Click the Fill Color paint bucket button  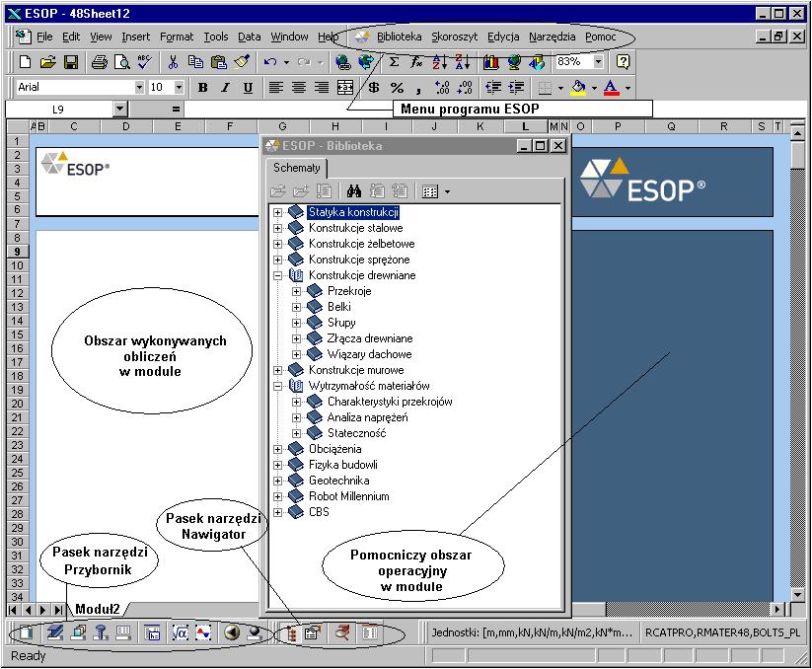tap(578, 88)
